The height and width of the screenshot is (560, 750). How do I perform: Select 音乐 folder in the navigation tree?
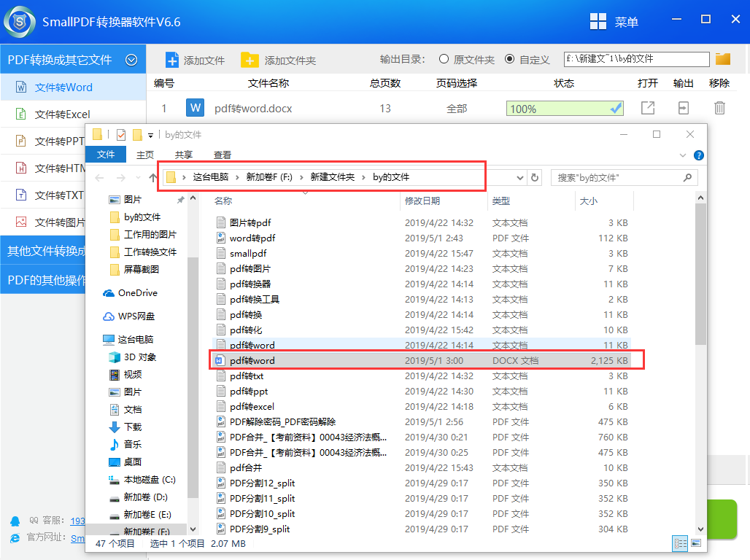(125, 444)
